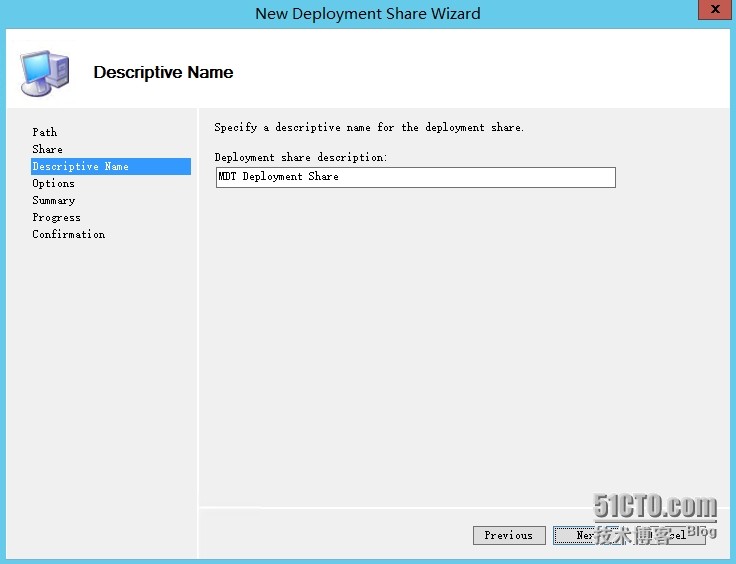Image resolution: width=736 pixels, height=564 pixels.
Task: Select the Confirmation step in sidebar
Action: pyautogui.click(x=69, y=234)
